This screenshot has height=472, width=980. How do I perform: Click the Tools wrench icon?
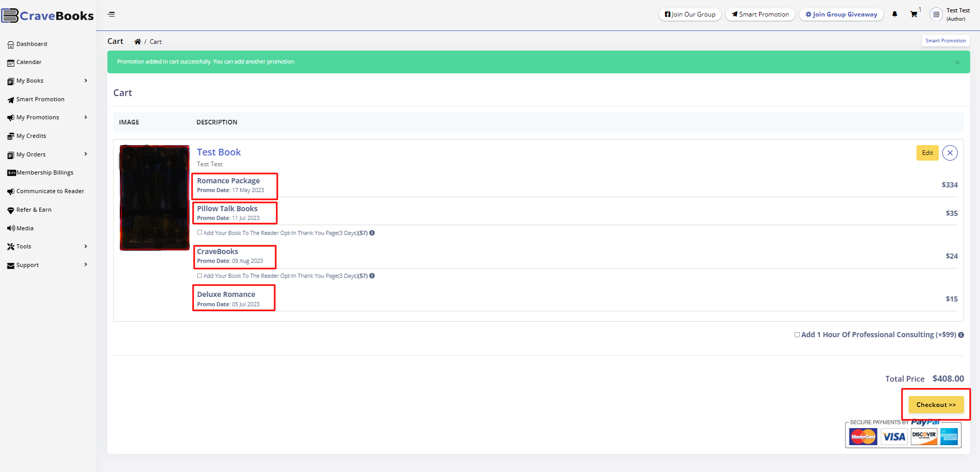11,247
